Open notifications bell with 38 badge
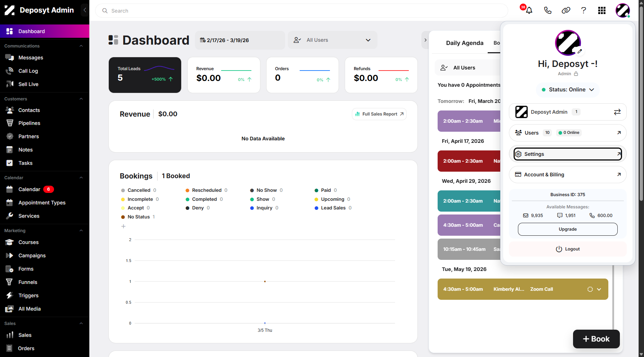Viewport: 644px width, 357px height. [528, 10]
